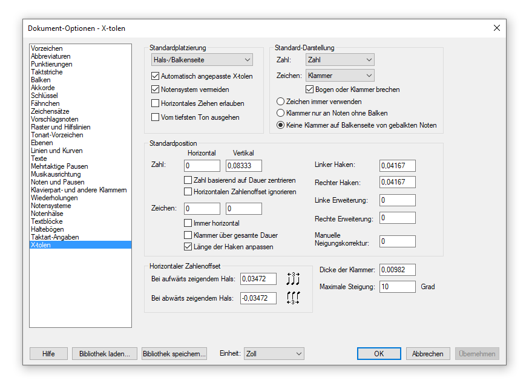Click the Dicke der Klammer input field

click(397, 270)
